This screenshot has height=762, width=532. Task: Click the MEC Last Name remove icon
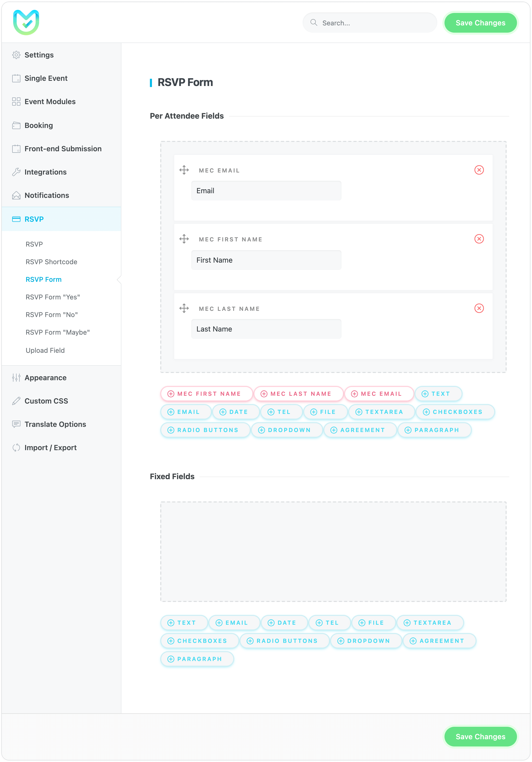479,308
